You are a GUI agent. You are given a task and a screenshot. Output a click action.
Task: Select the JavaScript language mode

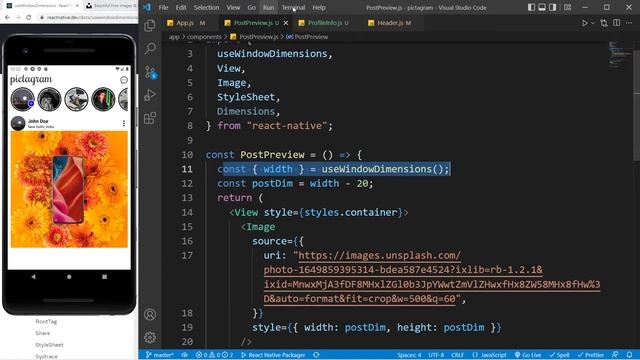pyautogui.click(x=489, y=355)
